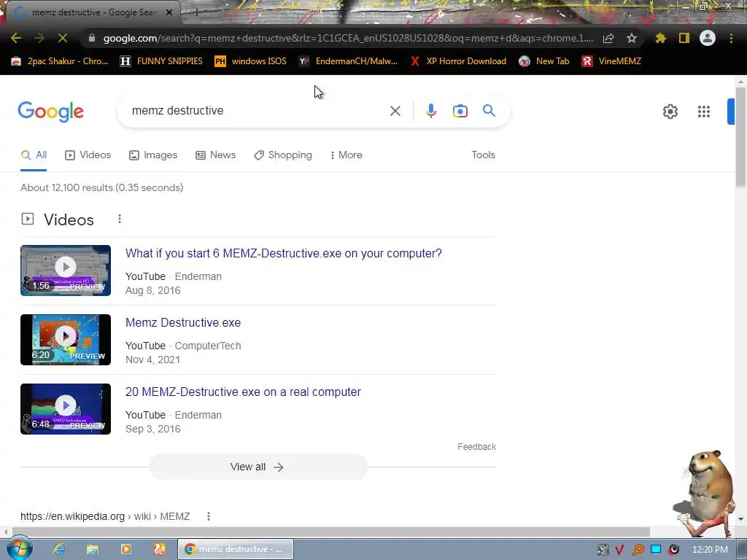Screen dimensions: 747x560
Task: Open the Chrome three-dot menu
Action: click(x=731, y=38)
